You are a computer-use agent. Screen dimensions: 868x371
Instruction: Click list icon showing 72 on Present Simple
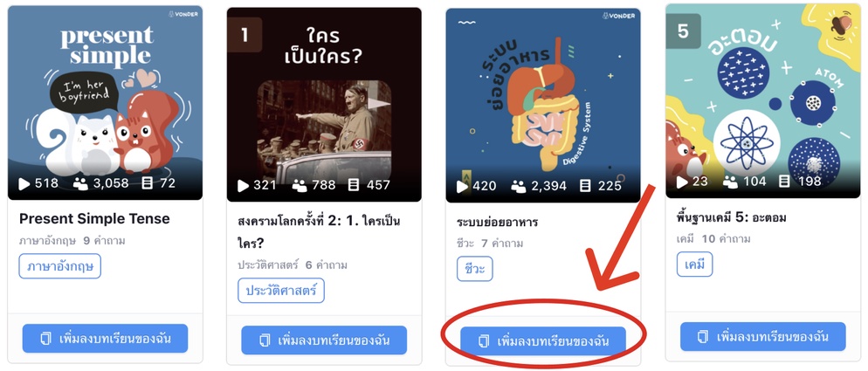pyautogui.click(x=148, y=183)
